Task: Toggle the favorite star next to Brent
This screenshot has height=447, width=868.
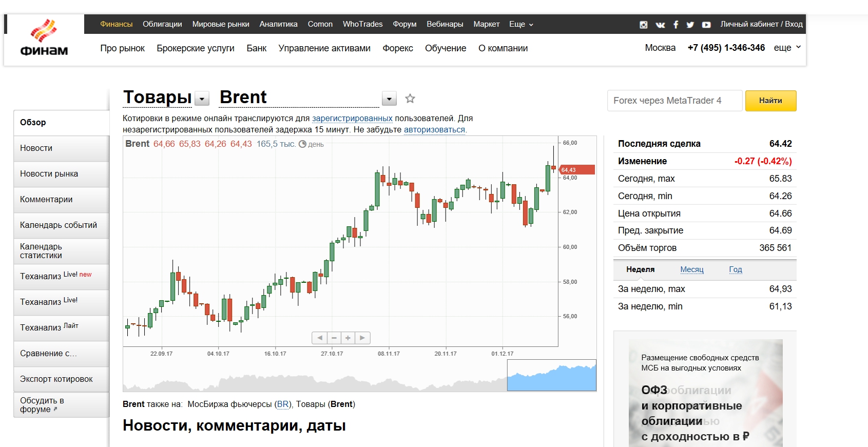Action: pos(410,99)
